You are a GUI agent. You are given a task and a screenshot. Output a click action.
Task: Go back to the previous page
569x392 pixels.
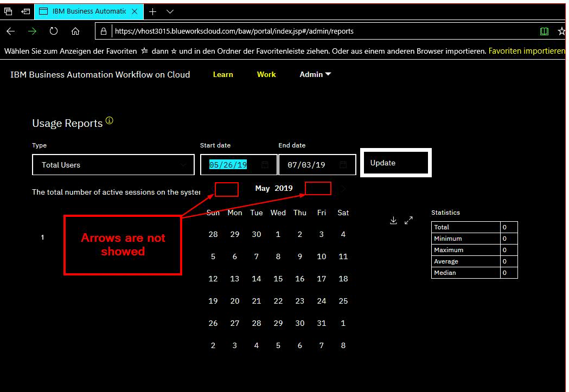(10, 31)
